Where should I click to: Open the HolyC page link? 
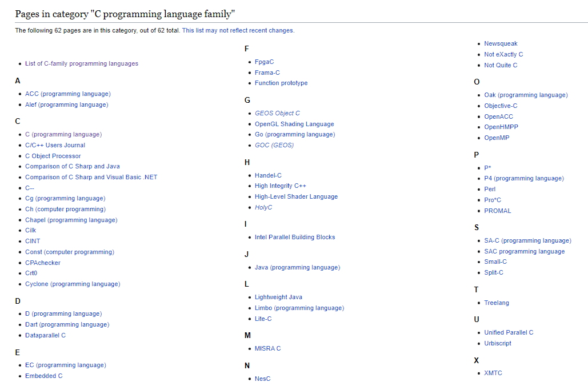click(x=263, y=208)
